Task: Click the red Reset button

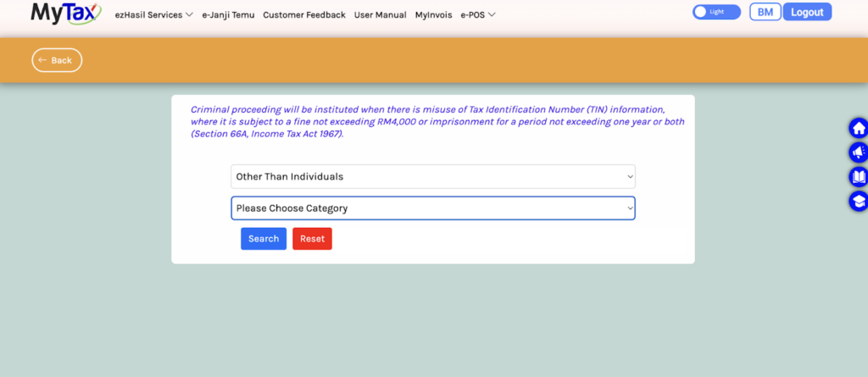Action: pyautogui.click(x=312, y=239)
